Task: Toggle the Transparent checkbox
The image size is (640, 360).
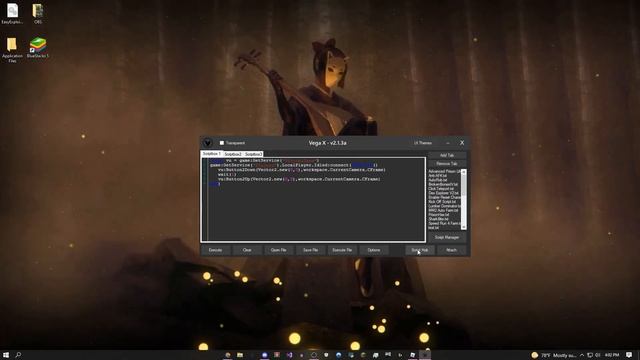Action: click(x=222, y=143)
